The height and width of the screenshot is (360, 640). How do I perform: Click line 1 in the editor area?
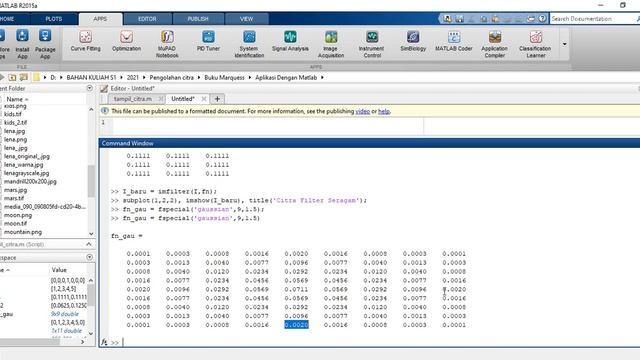(x=268, y=122)
